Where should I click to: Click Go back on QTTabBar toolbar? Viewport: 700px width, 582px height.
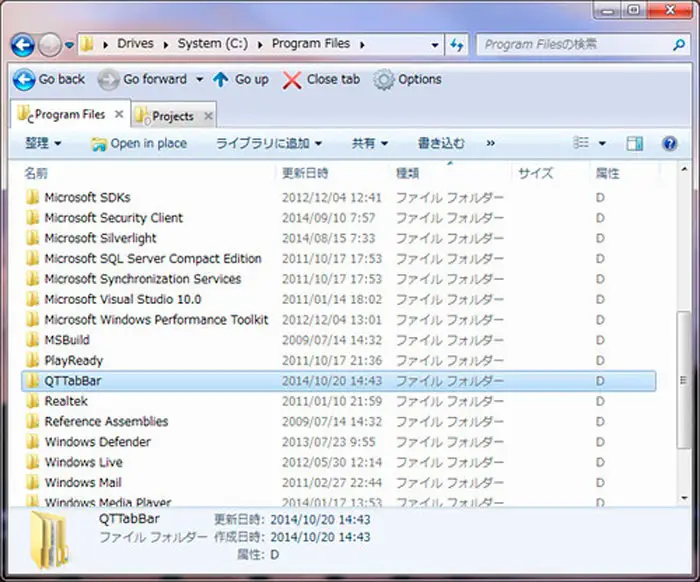(49, 79)
